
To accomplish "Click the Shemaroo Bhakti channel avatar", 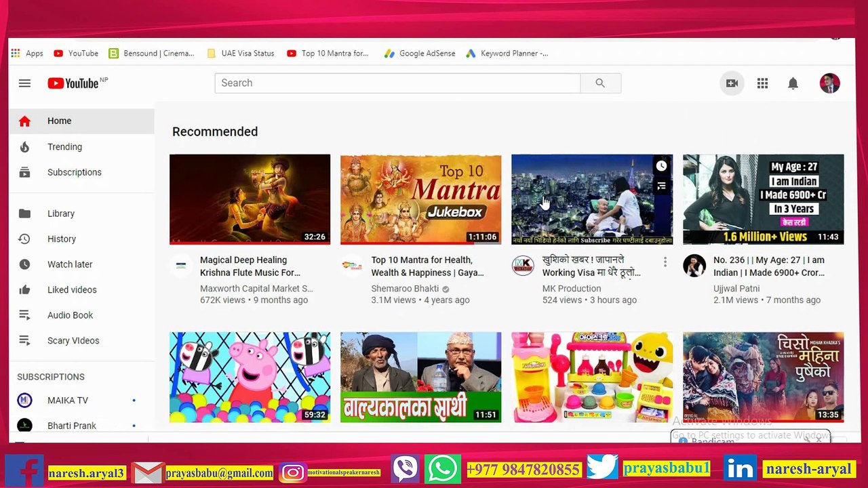I will [352, 266].
